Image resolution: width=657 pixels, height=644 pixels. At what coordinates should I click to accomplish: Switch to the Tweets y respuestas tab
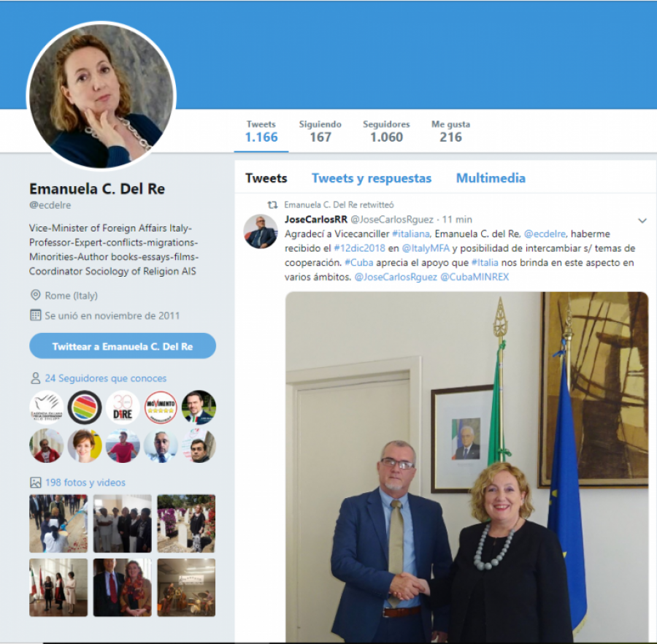[x=372, y=178]
